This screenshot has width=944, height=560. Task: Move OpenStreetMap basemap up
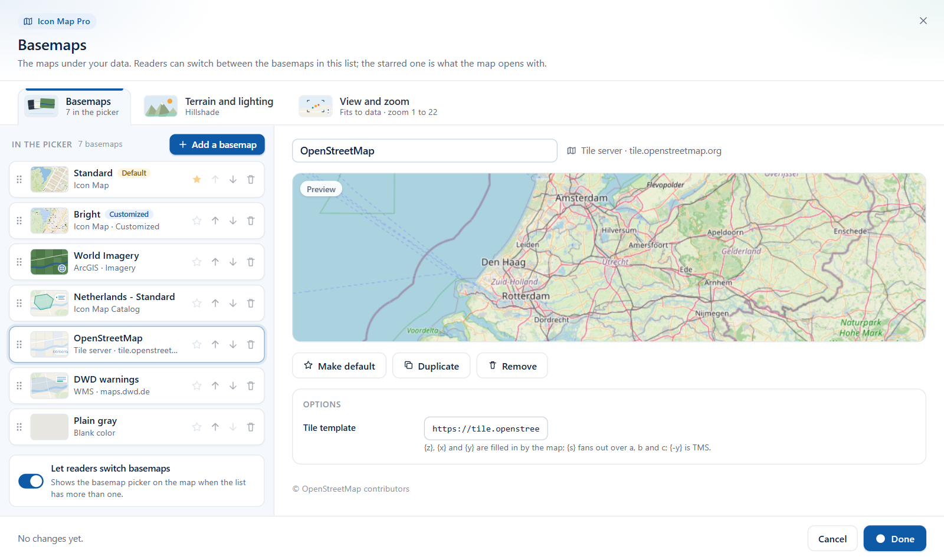(215, 344)
